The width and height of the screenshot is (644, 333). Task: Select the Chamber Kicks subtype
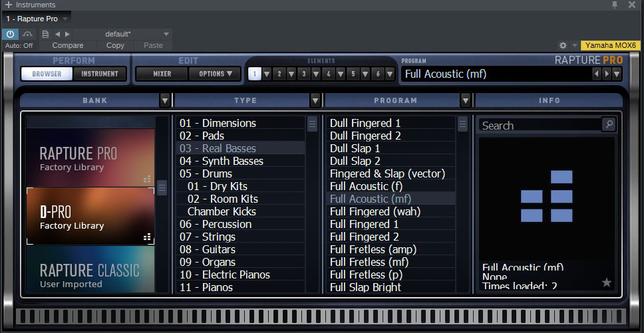tap(241, 211)
